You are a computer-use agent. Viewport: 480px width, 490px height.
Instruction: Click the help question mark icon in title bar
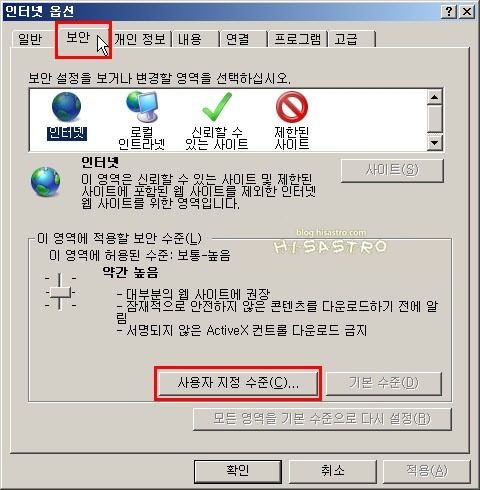(449, 12)
